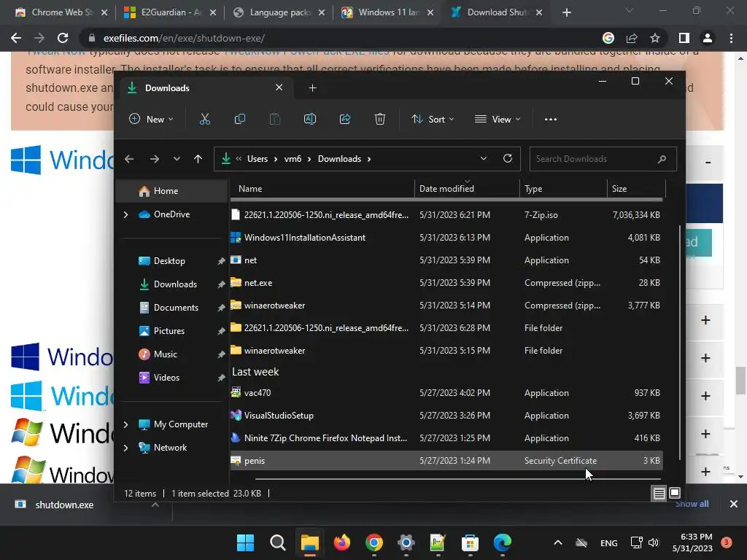Expand the OneDrive tree node

click(125, 215)
